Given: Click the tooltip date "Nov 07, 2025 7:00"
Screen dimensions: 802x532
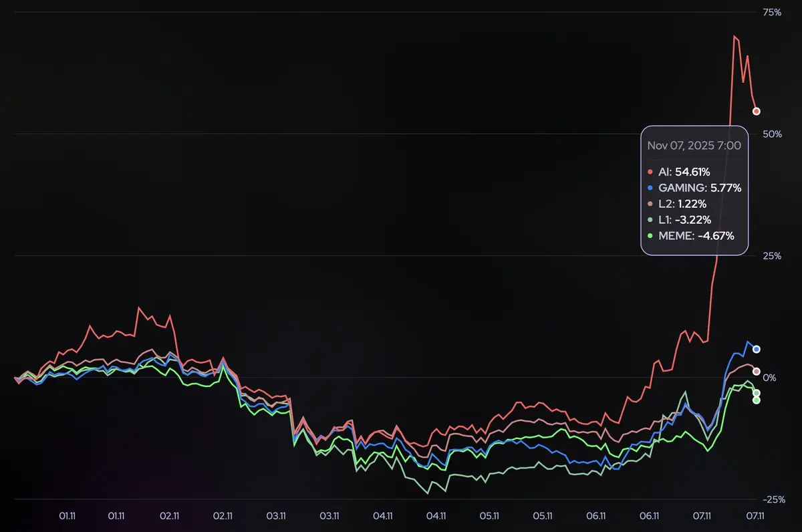Looking at the screenshot, I should click(x=694, y=144).
